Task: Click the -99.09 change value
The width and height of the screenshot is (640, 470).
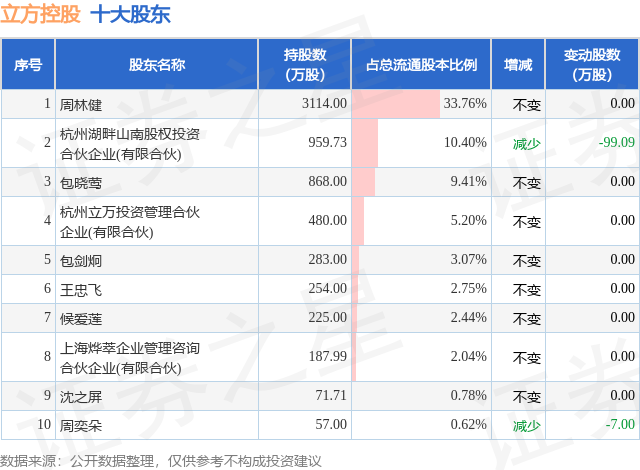Action: (616, 142)
